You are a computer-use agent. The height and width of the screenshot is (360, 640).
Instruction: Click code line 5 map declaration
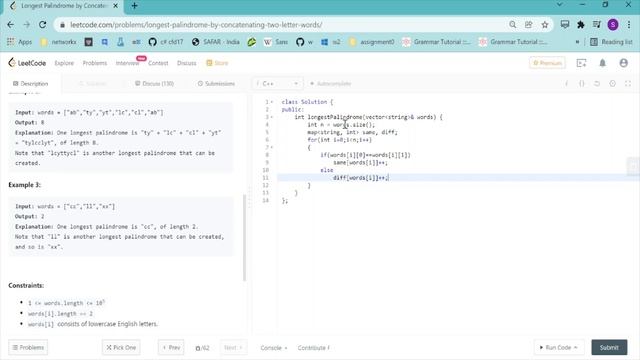[352, 132]
